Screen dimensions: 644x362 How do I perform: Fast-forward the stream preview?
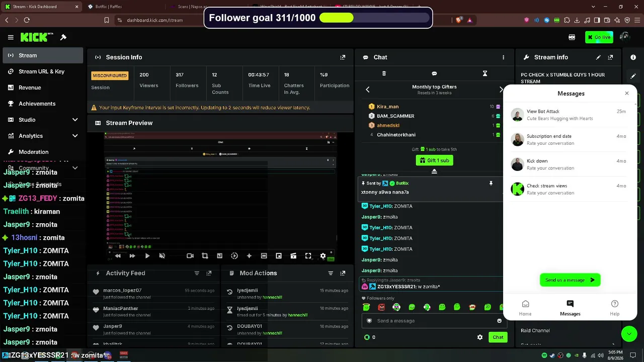coord(132,256)
